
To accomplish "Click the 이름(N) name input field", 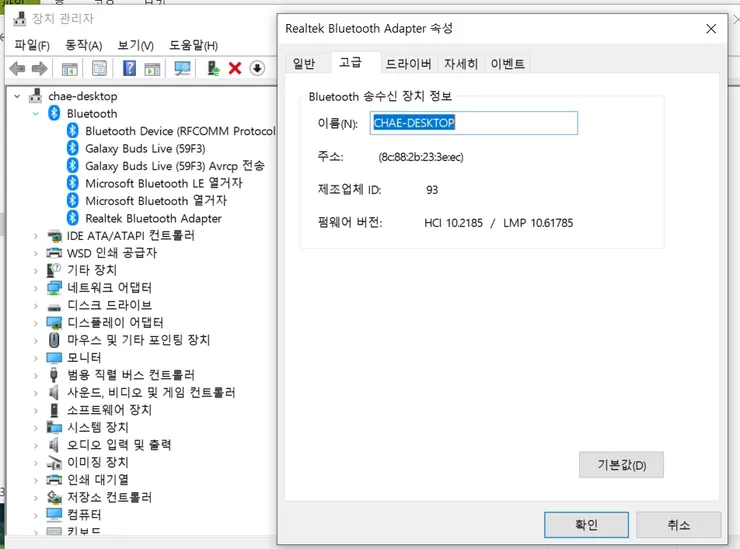I will pos(473,123).
